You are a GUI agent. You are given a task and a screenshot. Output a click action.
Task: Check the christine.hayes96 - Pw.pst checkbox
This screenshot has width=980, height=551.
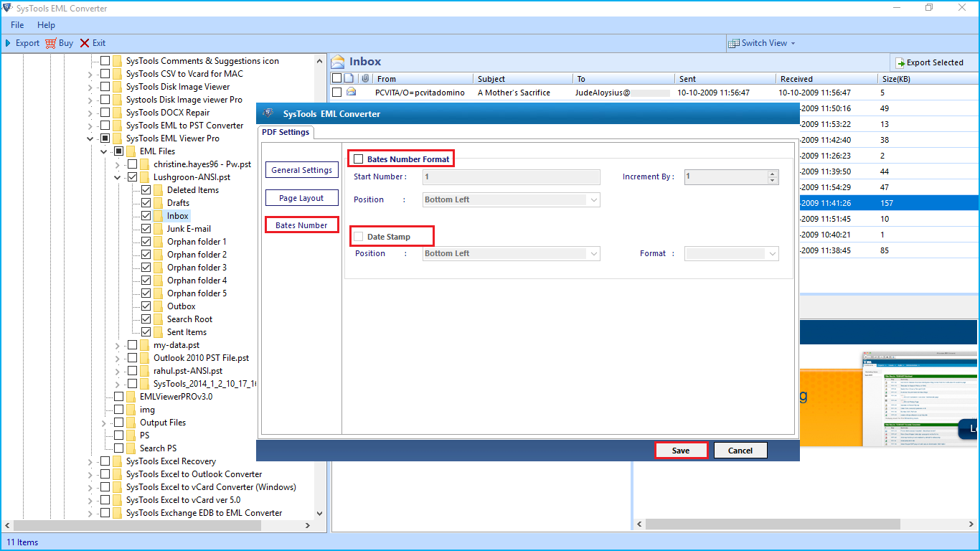click(133, 164)
